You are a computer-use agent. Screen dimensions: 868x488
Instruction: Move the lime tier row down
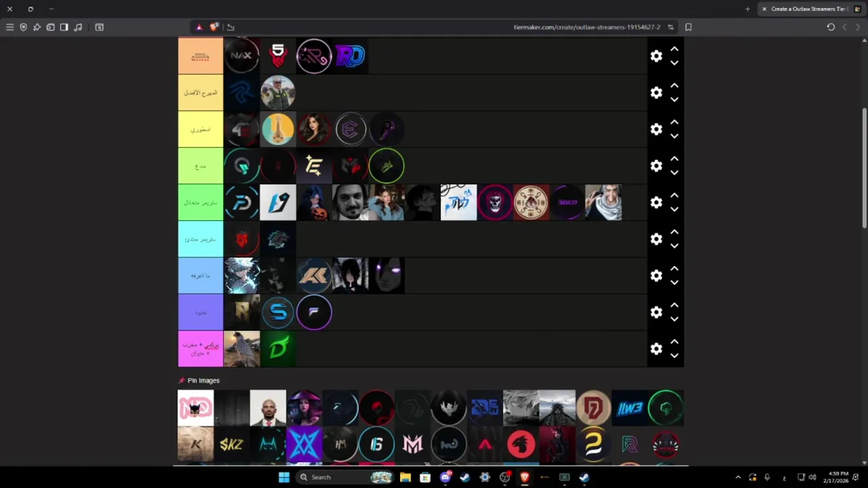[674, 173]
